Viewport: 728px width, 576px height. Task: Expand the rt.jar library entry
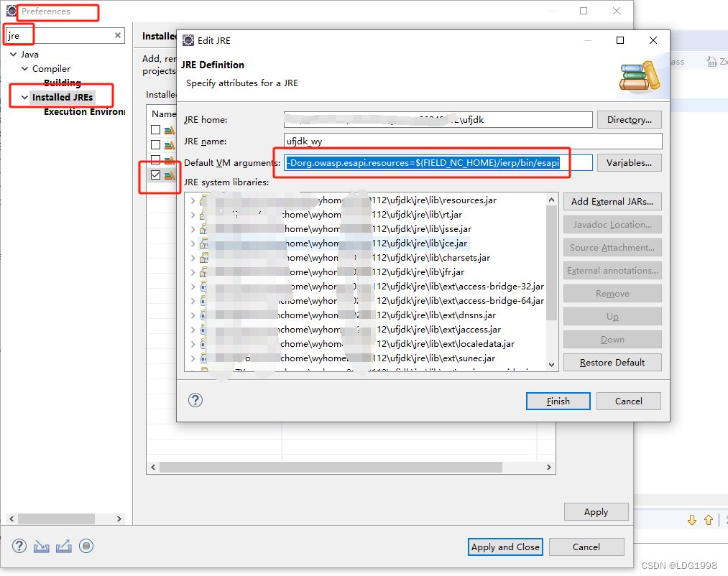coord(193,215)
